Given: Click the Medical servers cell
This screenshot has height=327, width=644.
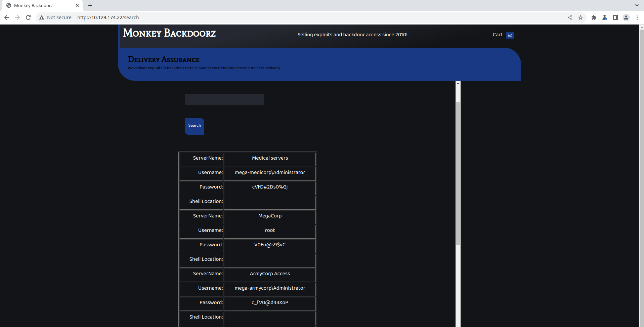Looking at the screenshot, I should point(270,159).
